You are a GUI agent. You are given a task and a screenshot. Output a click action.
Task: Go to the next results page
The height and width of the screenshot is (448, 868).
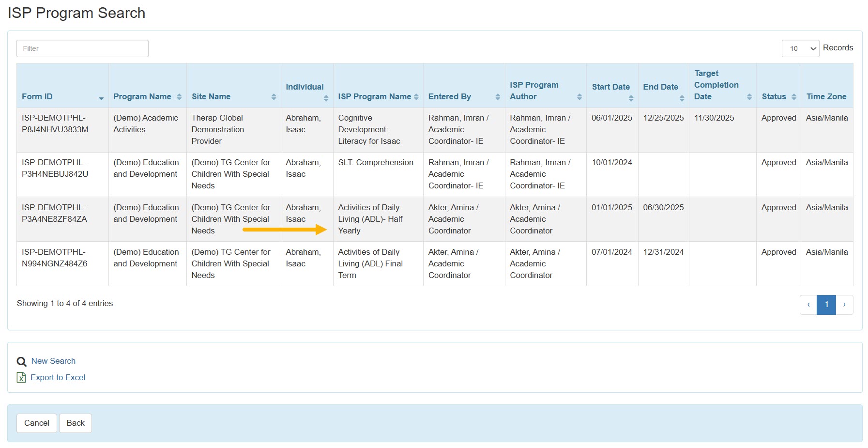coord(844,305)
